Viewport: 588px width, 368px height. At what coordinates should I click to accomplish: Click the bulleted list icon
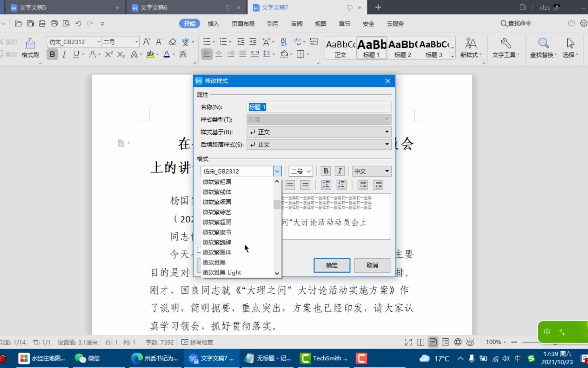[207, 42]
